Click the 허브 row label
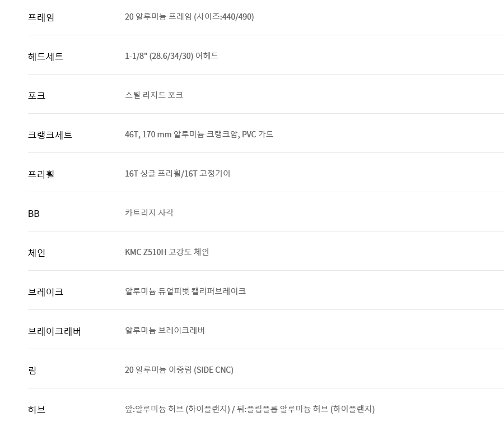The height and width of the screenshot is (426, 504). coord(36,410)
